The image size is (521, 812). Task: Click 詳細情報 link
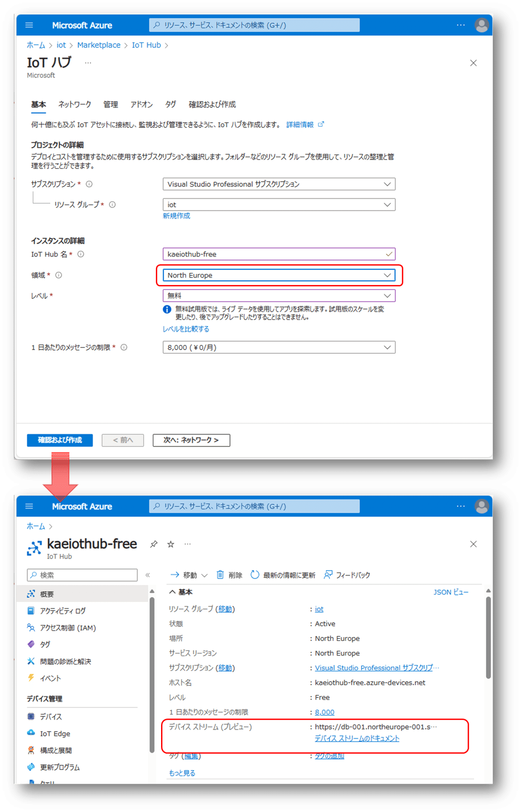click(x=305, y=124)
